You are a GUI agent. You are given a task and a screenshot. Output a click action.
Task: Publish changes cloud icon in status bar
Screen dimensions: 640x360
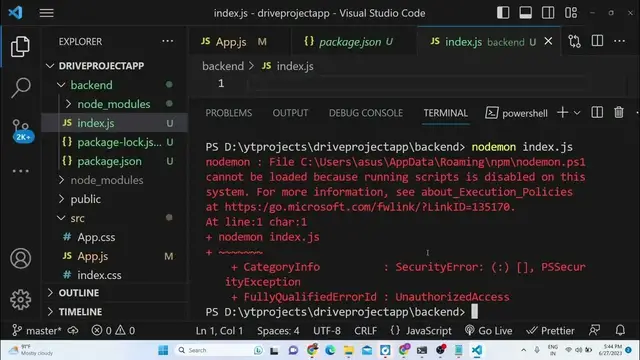[73, 330]
